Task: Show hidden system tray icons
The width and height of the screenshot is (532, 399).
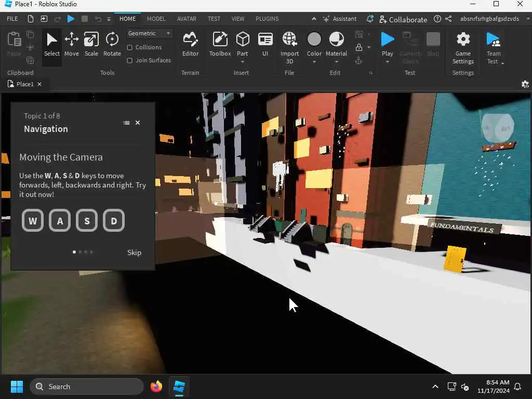Action: [435, 387]
